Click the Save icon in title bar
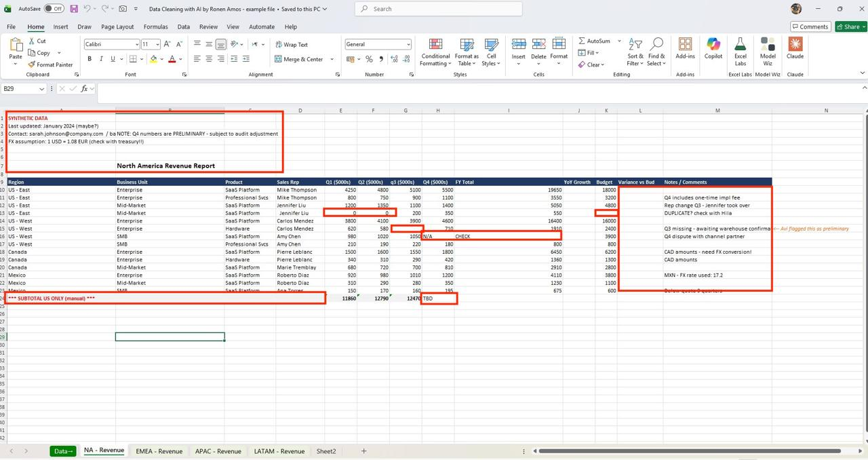 (x=74, y=9)
